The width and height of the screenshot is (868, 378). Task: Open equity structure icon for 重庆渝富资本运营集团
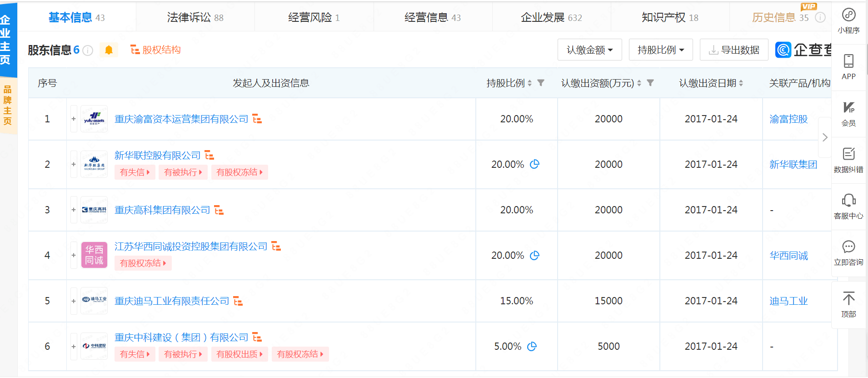257,119
